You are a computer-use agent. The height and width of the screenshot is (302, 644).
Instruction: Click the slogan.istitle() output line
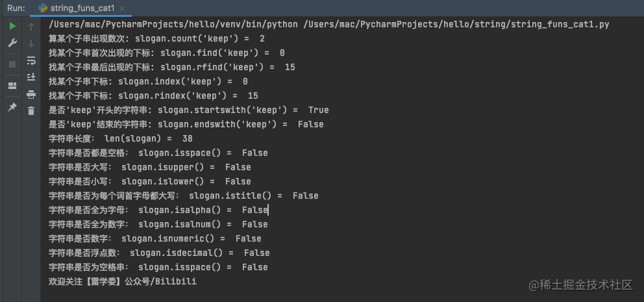(x=184, y=195)
